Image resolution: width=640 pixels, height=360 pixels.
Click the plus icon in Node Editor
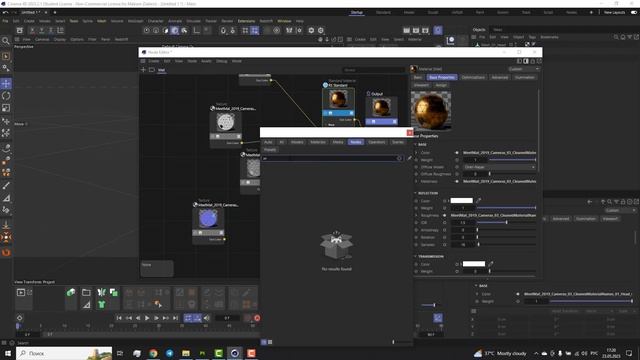pyautogui.click(x=143, y=70)
